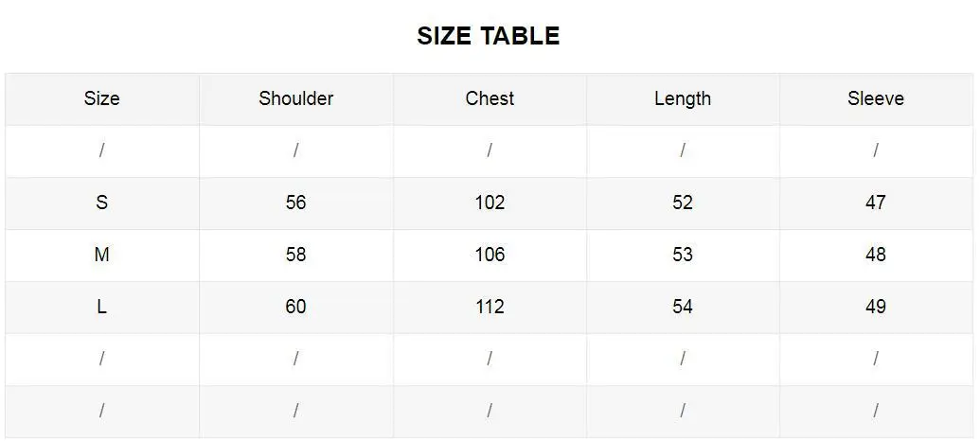Select length value 52 cell

[x=683, y=203]
